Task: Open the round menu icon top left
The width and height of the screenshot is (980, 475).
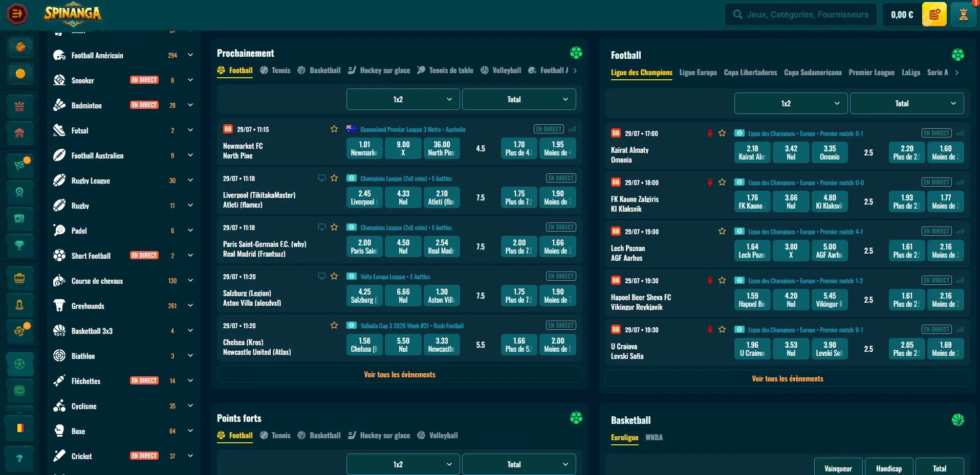Action: pos(17,14)
